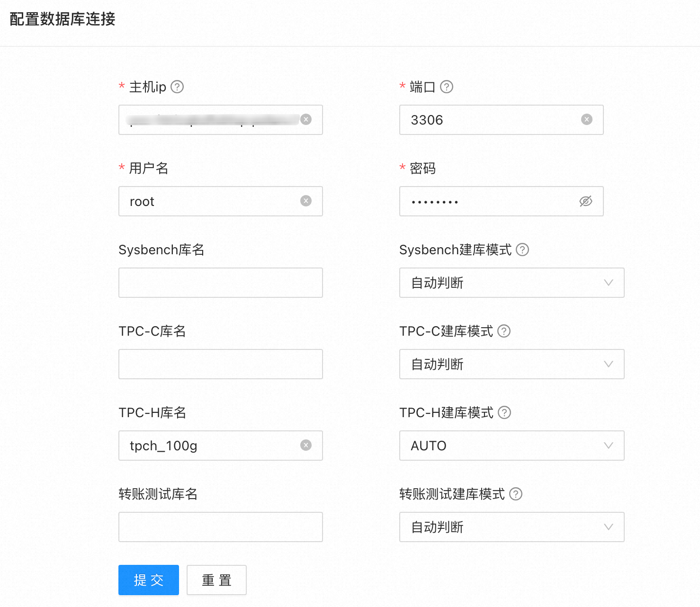The image size is (700, 607).
Task: Click the 提交 submit button
Action: tap(148, 580)
